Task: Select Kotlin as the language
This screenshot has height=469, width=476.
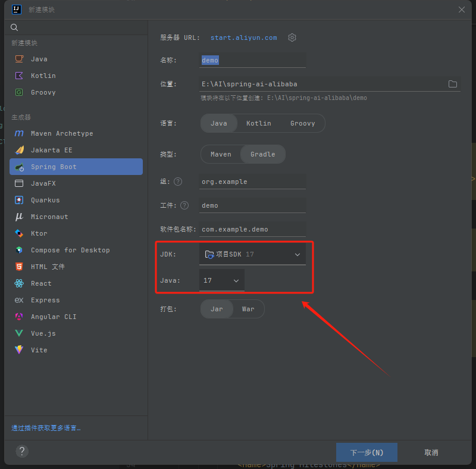Action: [x=259, y=123]
